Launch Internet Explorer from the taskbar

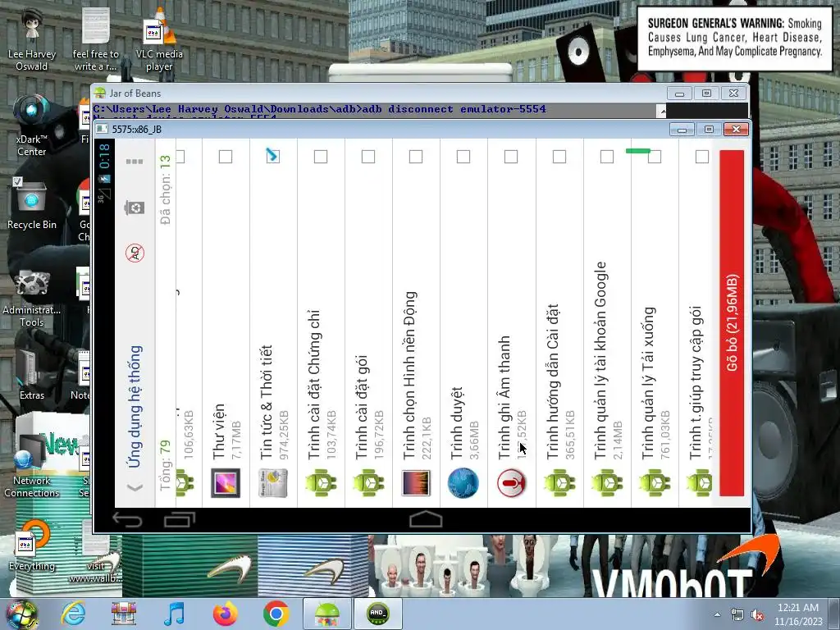tap(73, 614)
